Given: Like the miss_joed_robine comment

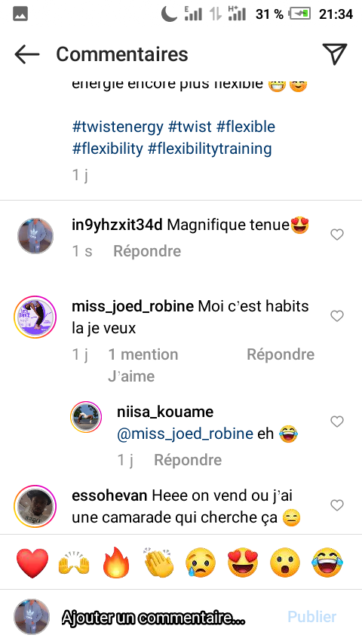Looking at the screenshot, I should point(337,316).
